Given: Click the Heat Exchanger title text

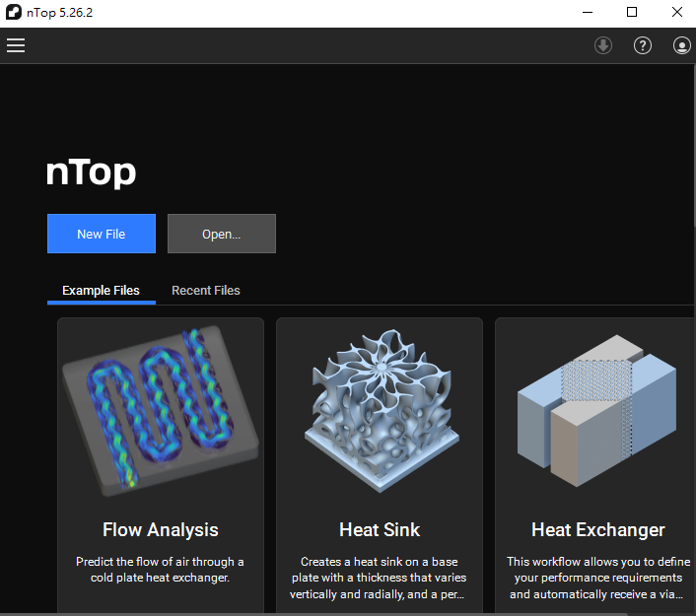Looking at the screenshot, I should [x=597, y=529].
